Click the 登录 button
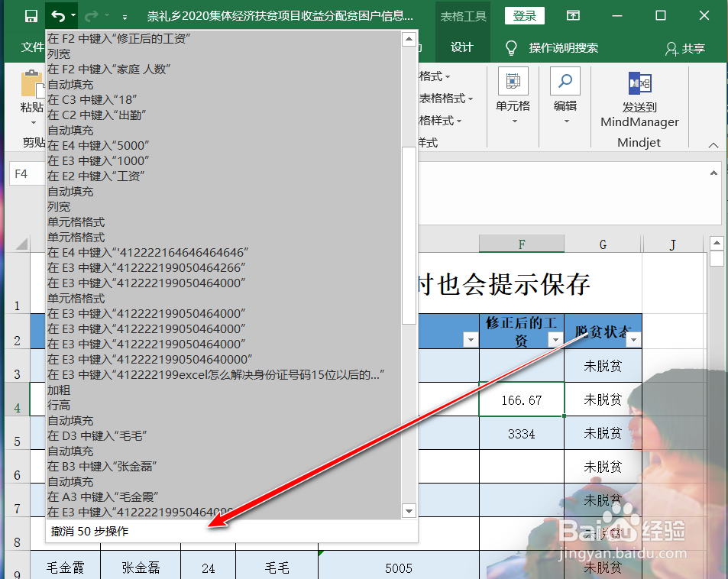 (524, 15)
